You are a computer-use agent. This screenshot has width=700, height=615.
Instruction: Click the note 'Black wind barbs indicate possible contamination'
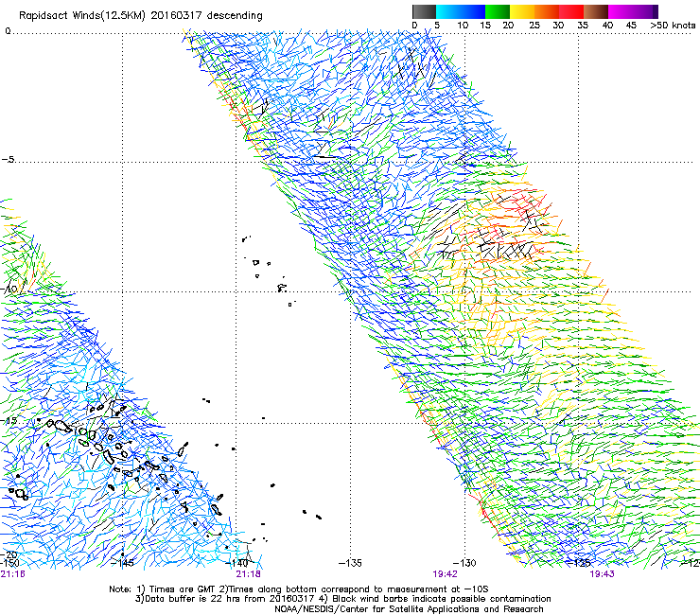click(x=441, y=599)
